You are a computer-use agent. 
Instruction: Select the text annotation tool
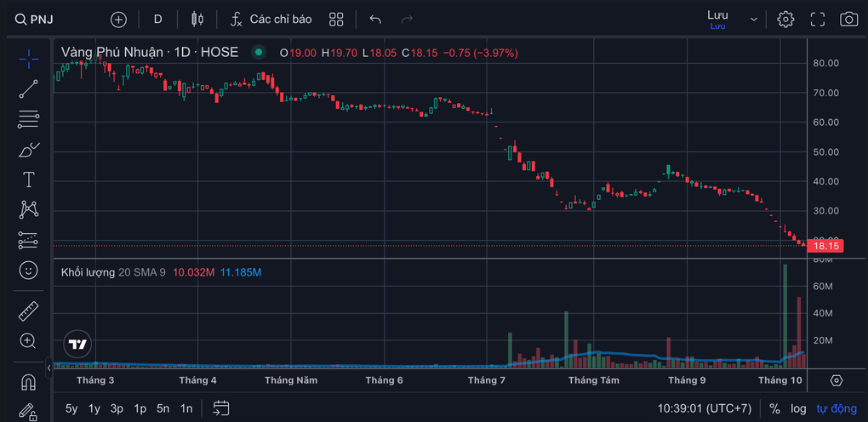click(x=28, y=180)
